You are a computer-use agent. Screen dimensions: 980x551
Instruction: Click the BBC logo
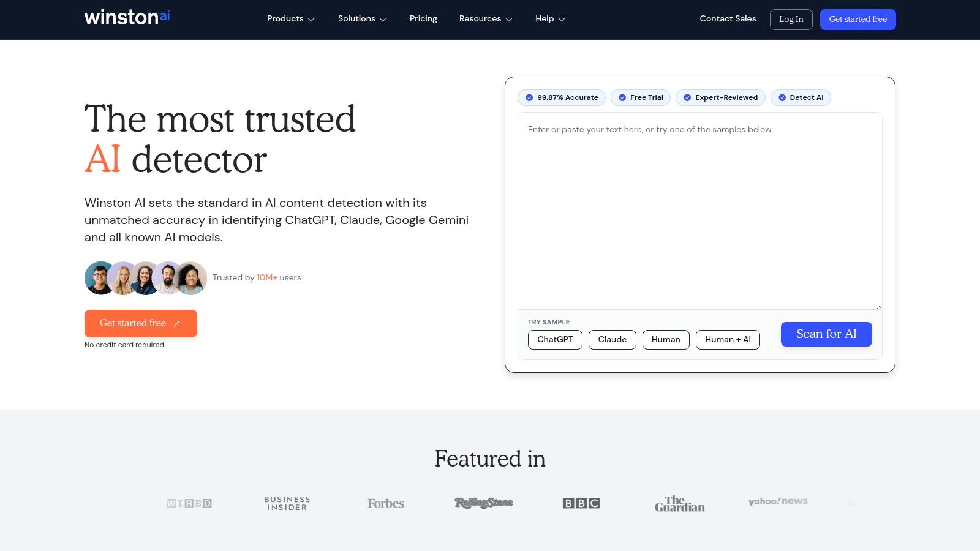click(581, 503)
